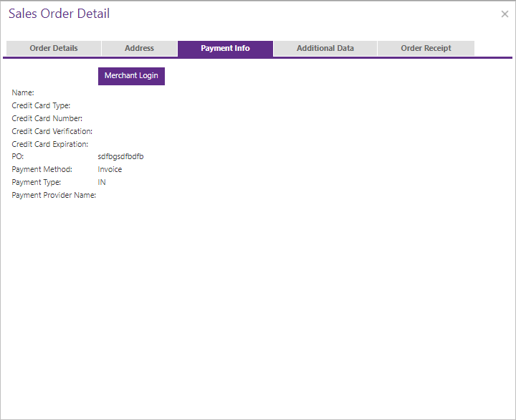Screen dimensions: 516x420
Task: Switch to the Address tab
Action: click(x=139, y=49)
